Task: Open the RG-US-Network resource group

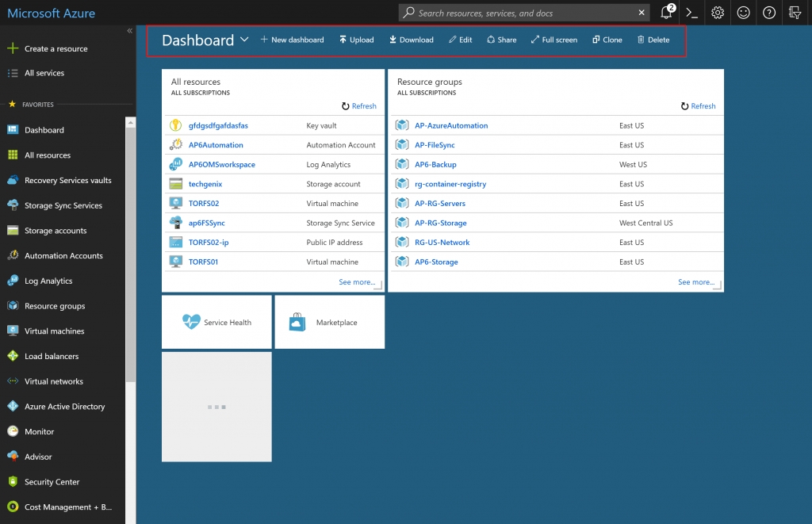Action: pos(442,243)
